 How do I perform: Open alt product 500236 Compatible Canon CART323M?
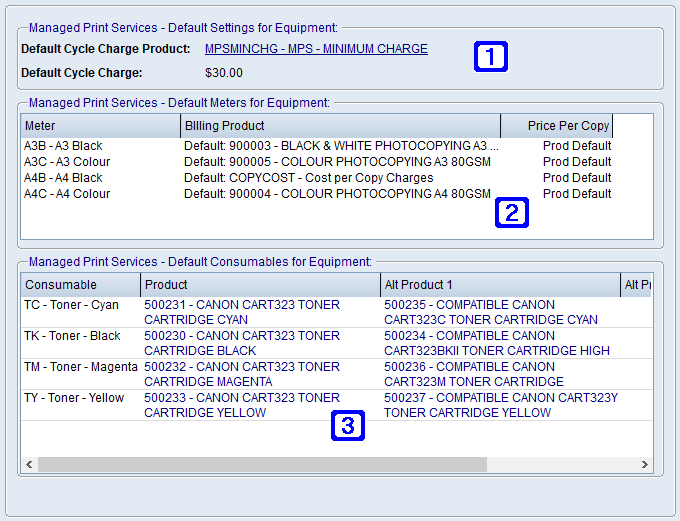coord(474,374)
